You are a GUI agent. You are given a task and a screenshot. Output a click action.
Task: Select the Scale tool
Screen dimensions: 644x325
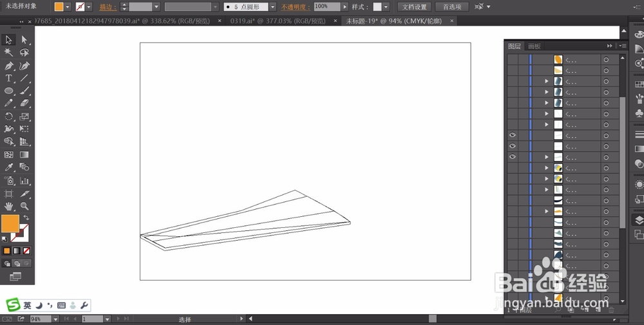pyautogui.click(x=24, y=116)
